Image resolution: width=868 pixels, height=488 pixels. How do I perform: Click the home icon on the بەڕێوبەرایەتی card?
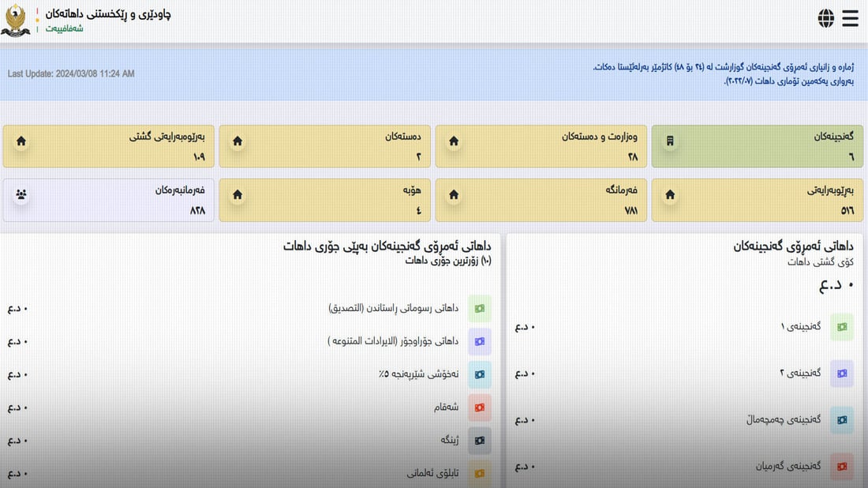coord(669,194)
